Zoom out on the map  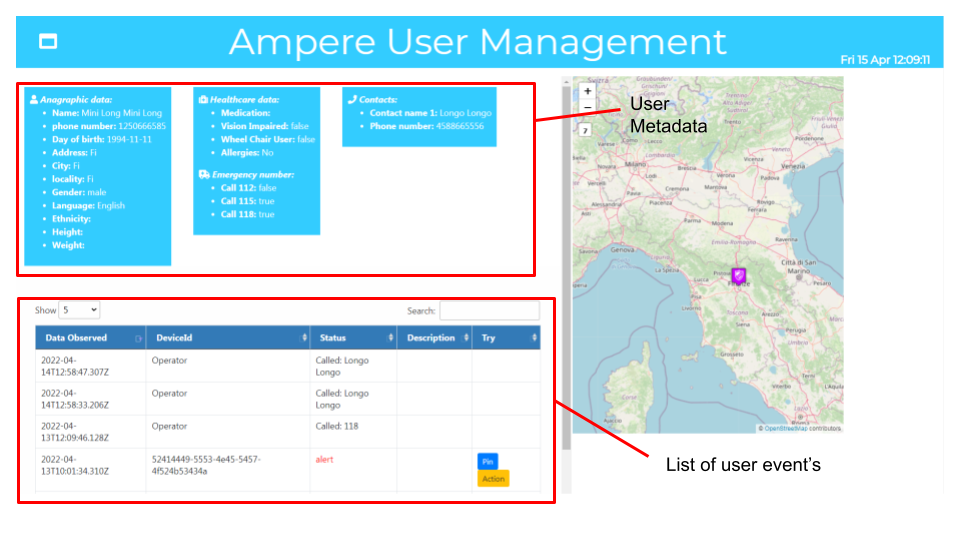pyautogui.click(x=587, y=106)
